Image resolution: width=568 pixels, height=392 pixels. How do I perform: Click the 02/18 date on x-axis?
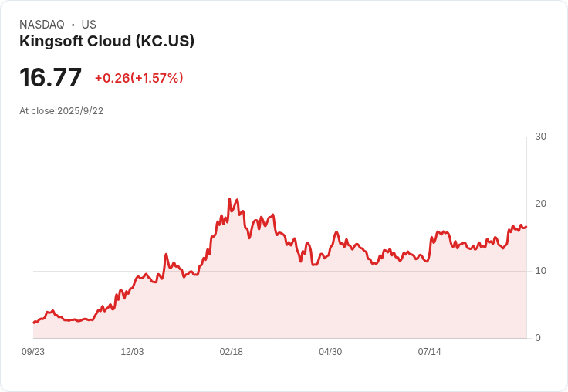[x=231, y=352]
